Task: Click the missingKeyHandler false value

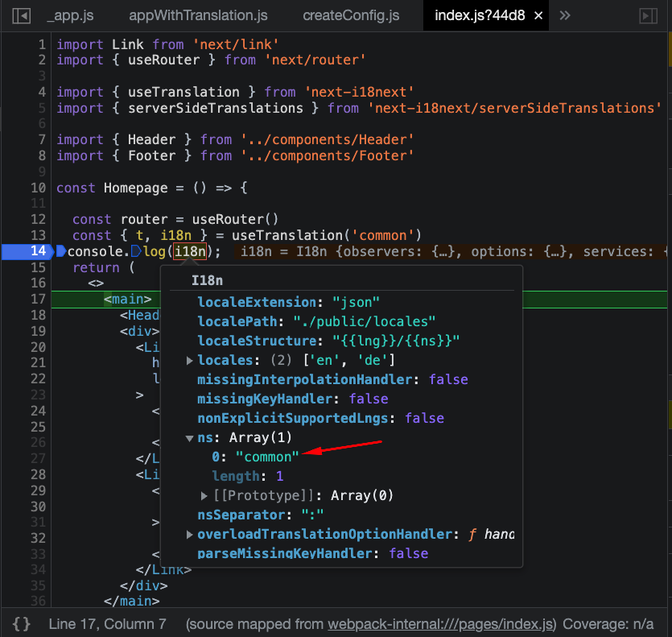Action: point(369,399)
